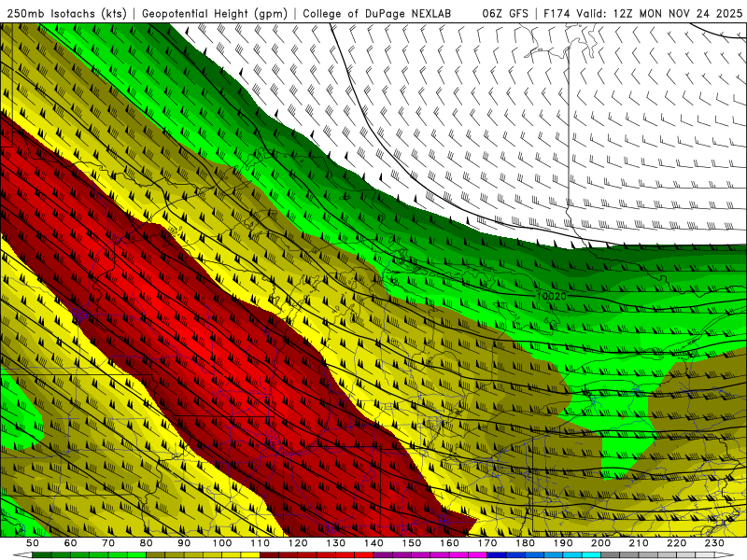The width and height of the screenshot is (747, 560).
Task: Click the 150 knot legend label
Action: click(x=412, y=543)
